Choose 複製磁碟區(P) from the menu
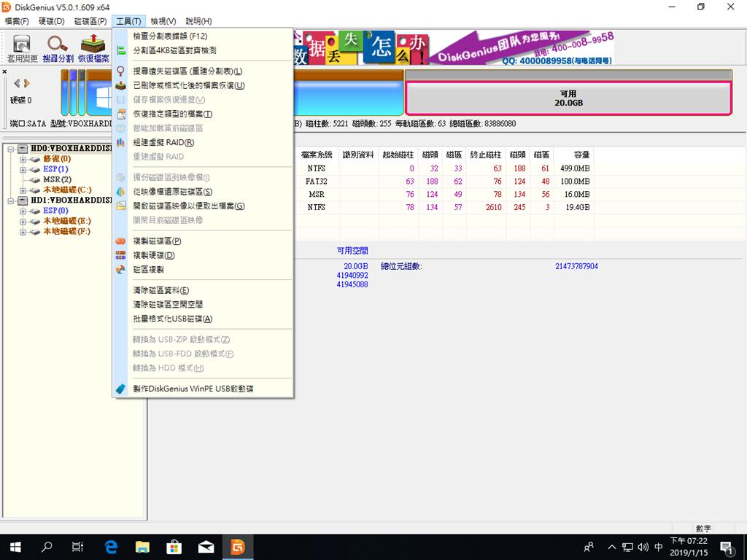 pos(203,241)
